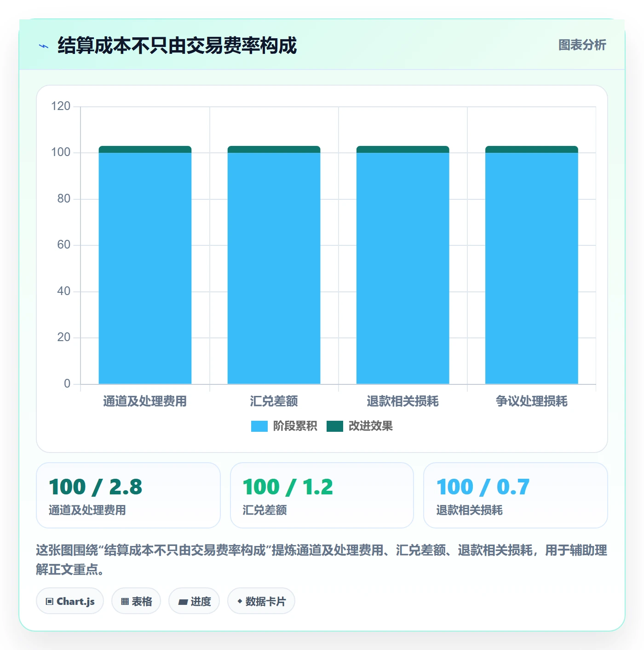This screenshot has width=644, height=650.
Task: Toggle the 阶段累积 legend item
Action: point(284,426)
